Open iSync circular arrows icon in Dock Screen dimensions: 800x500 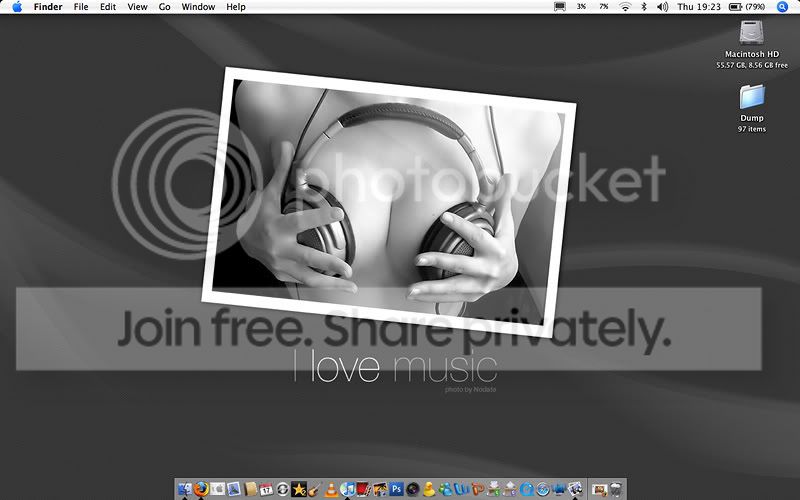283,489
